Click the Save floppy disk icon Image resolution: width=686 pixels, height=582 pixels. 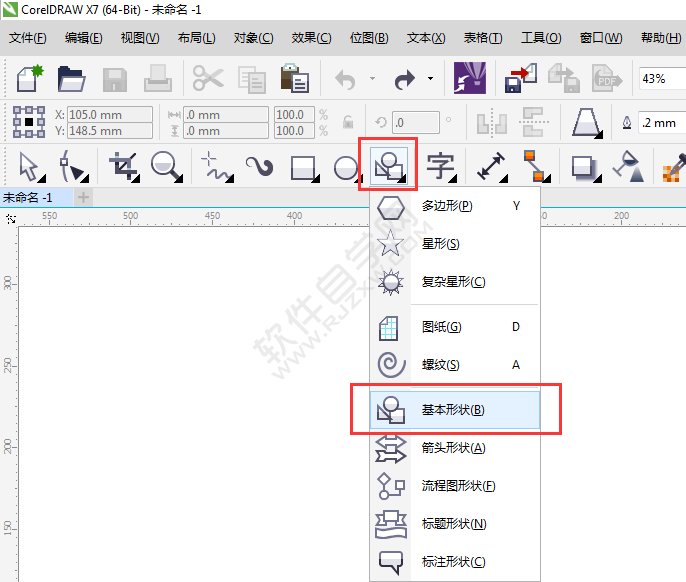[x=115, y=80]
